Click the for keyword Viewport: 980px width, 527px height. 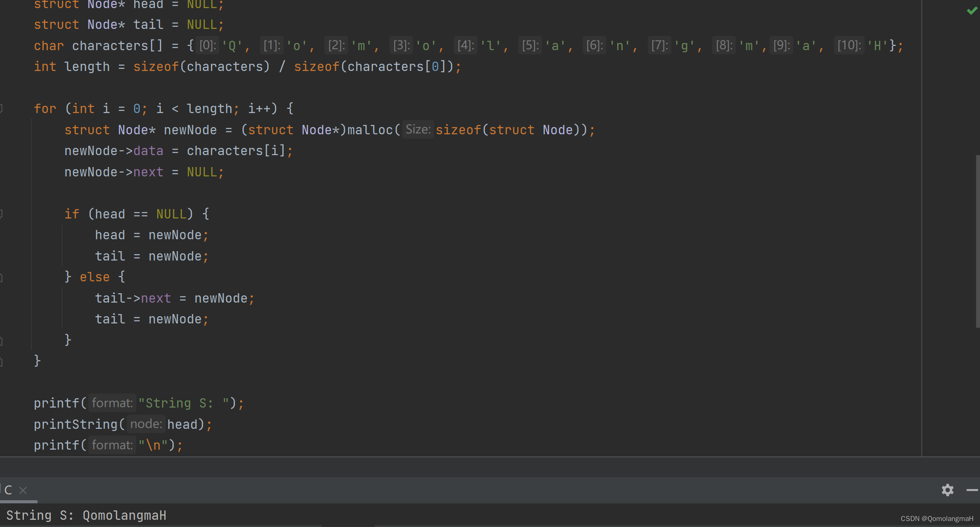(45, 109)
